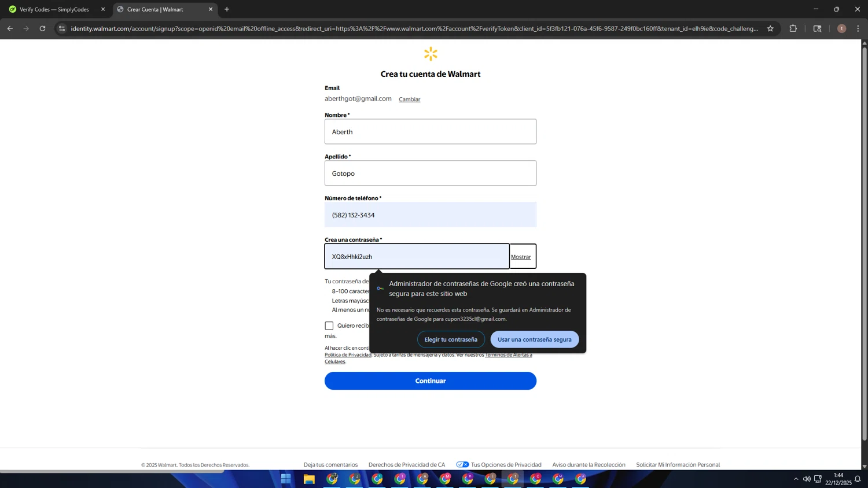Open Deja tus comentarios footer link
The width and height of the screenshot is (868, 488).
pyautogui.click(x=330, y=465)
